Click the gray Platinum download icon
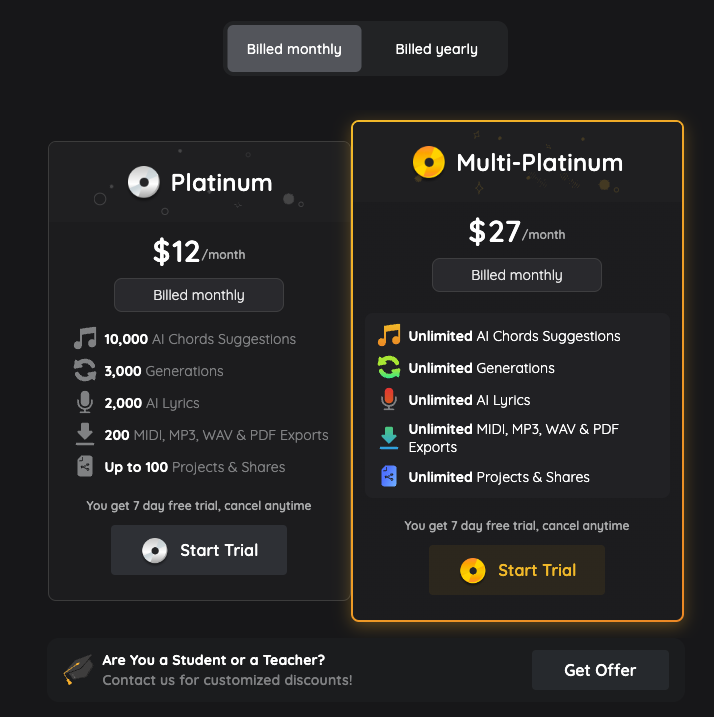 [x=85, y=435]
